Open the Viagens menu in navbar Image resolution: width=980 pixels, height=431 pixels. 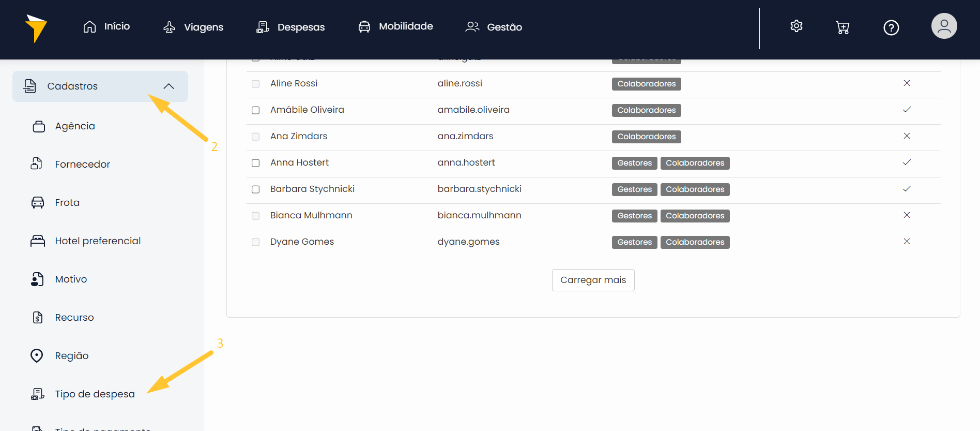pos(193,27)
